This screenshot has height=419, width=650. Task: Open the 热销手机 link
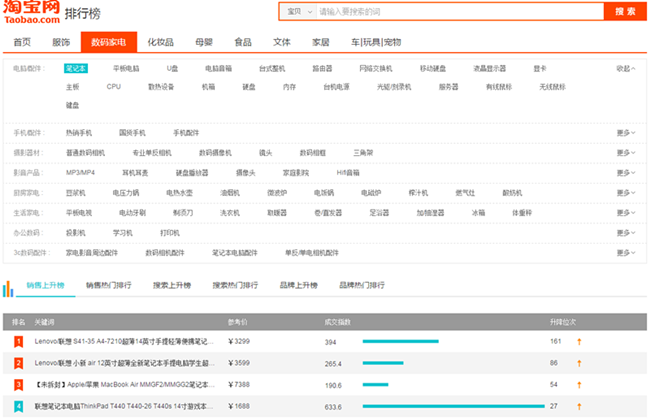(79, 133)
